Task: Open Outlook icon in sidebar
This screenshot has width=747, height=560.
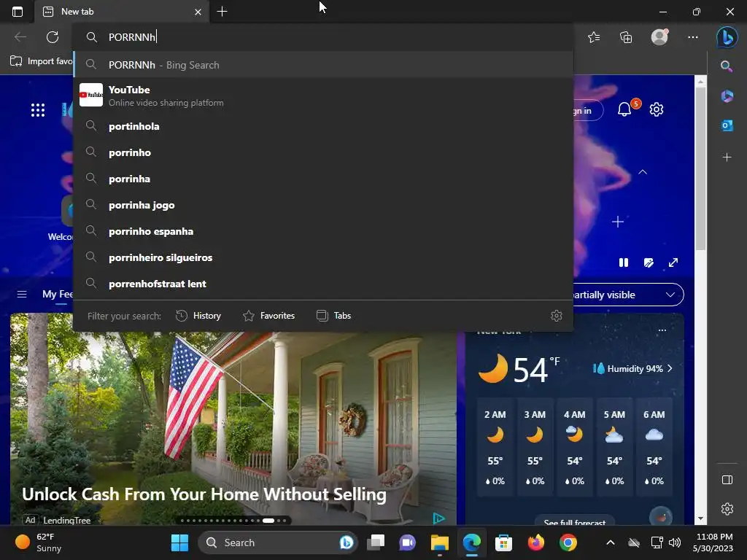Action: (x=727, y=125)
